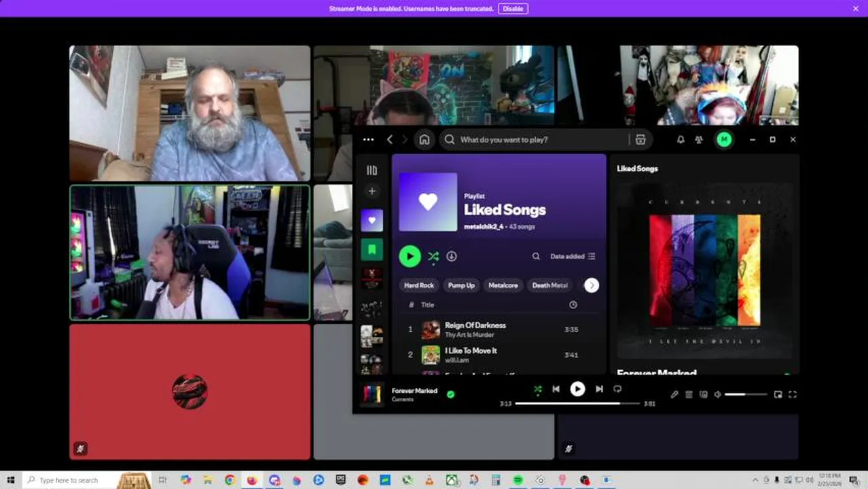Toggle shuffle in the player bar
868x489 pixels.
[x=537, y=389]
